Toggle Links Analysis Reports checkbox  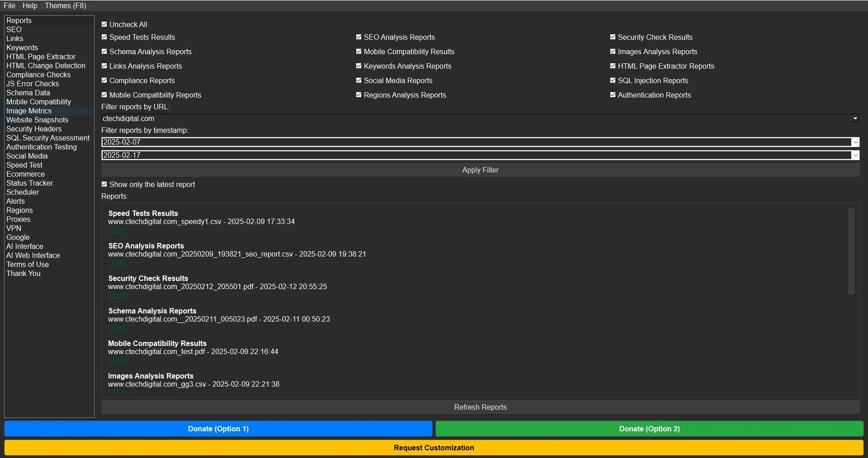tap(104, 66)
